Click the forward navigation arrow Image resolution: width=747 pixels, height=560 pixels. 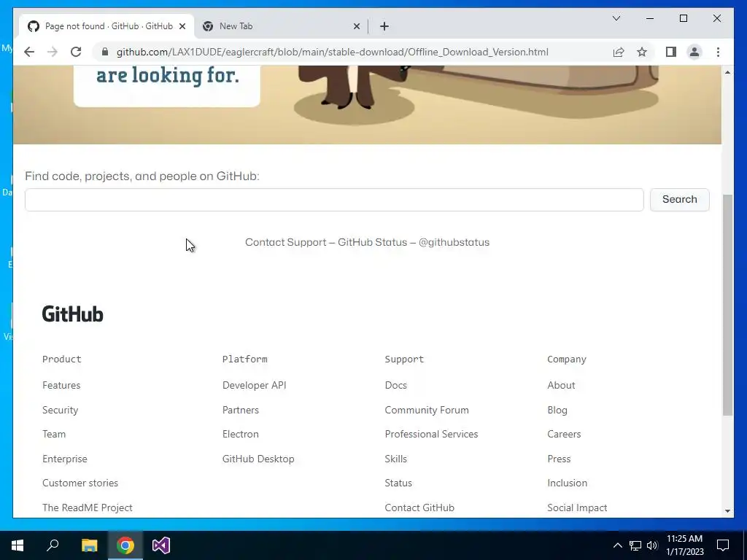[x=53, y=52]
